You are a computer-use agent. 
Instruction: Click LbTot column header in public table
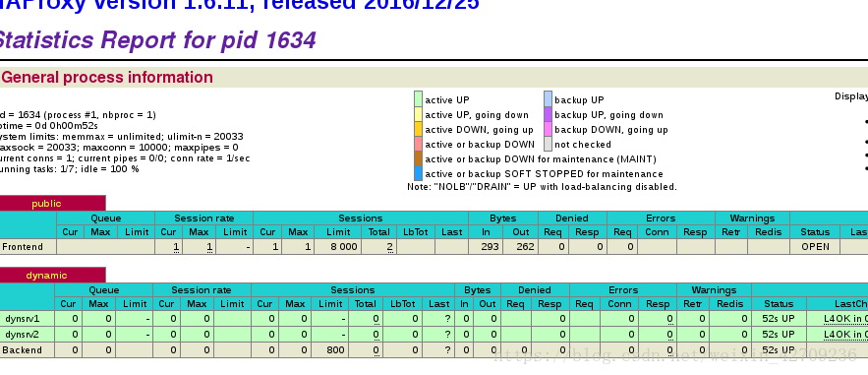[416, 232]
